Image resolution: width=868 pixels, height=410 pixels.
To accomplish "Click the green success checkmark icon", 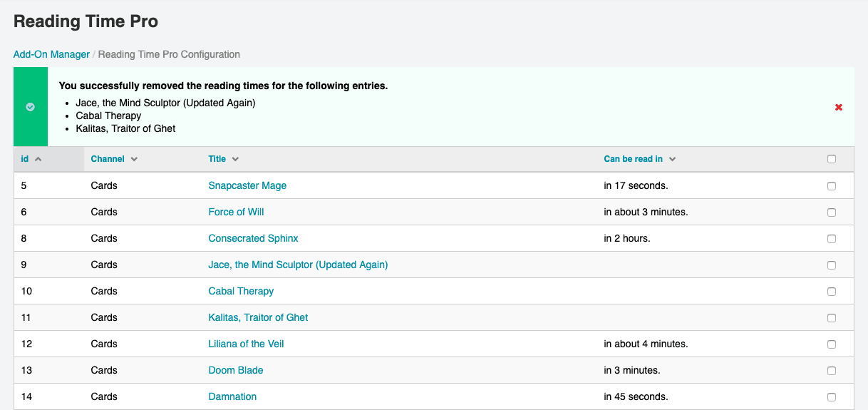I will [x=31, y=107].
